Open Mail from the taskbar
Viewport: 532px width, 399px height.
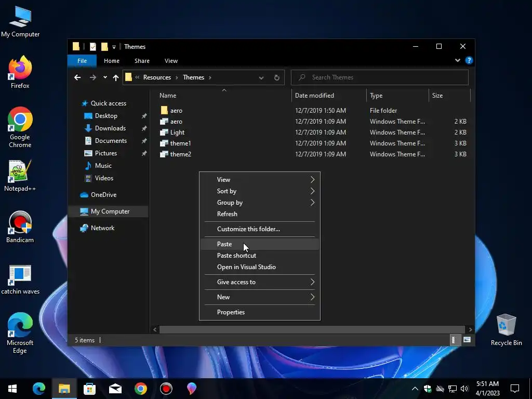115,389
